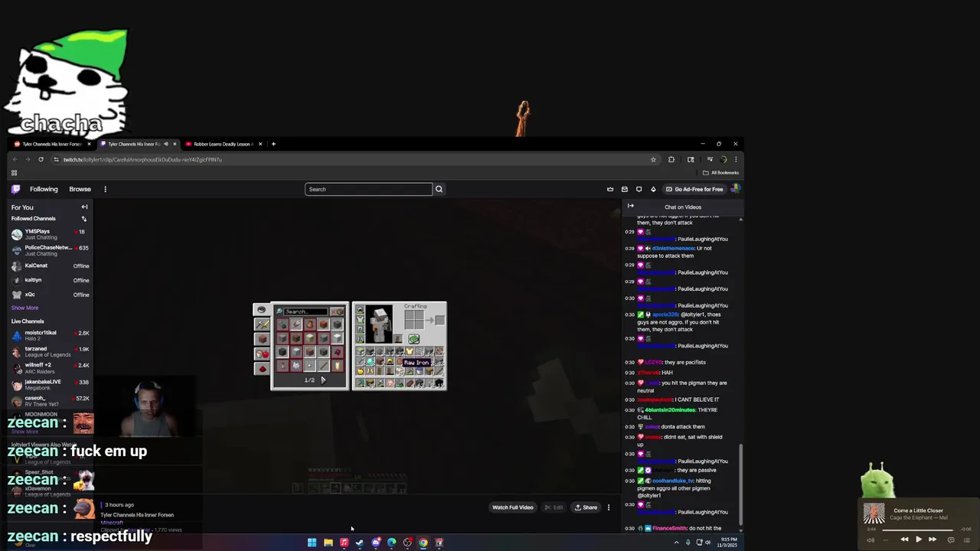Click the clip Share button

tap(586, 507)
